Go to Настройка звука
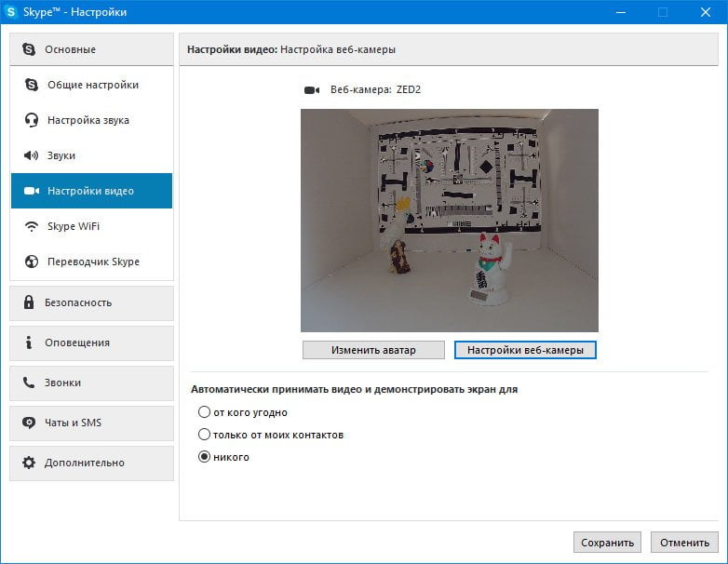 [x=92, y=120]
